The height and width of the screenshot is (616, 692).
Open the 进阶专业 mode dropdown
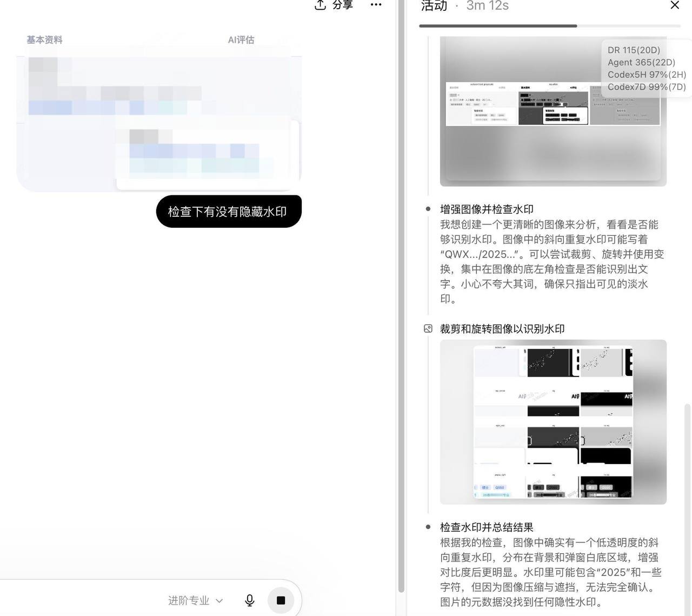[x=195, y=600]
